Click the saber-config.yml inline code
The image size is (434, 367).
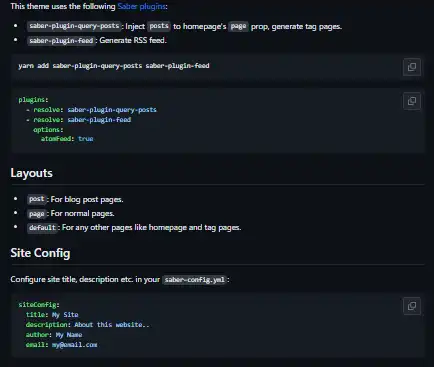pos(194,280)
